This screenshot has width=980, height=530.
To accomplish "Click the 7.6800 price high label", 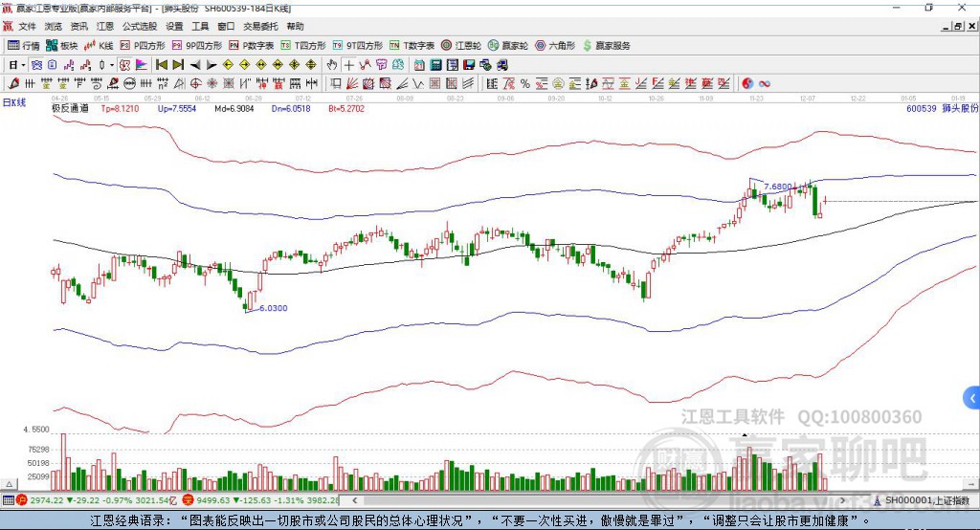I will tap(778, 187).
